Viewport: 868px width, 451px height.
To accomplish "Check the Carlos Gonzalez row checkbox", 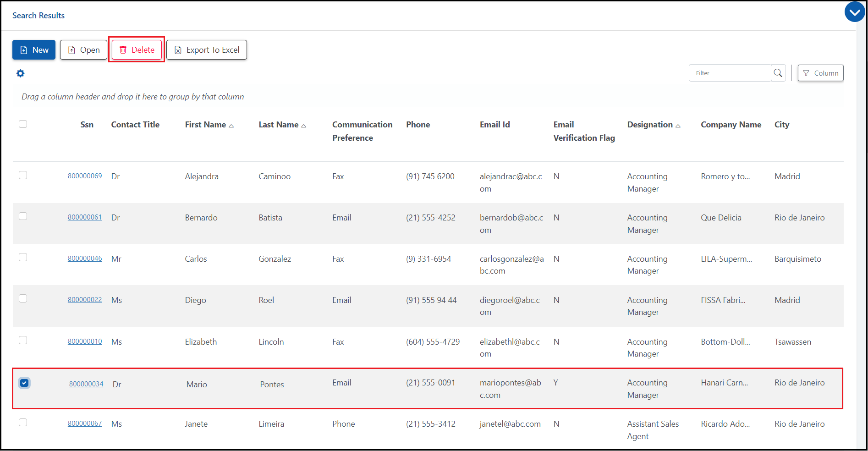I will pyautogui.click(x=23, y=258).
